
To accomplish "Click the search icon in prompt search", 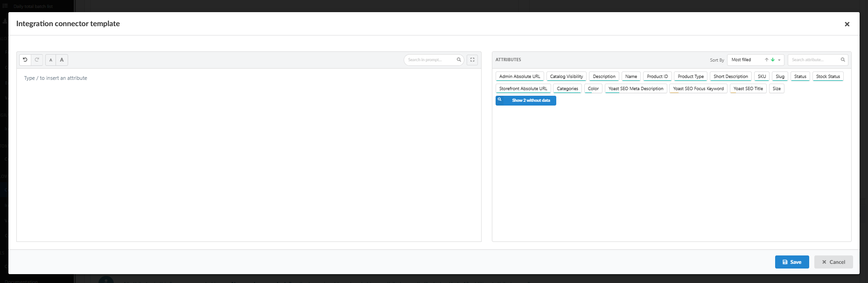I will pyautogui.click(x=459, y=60).
